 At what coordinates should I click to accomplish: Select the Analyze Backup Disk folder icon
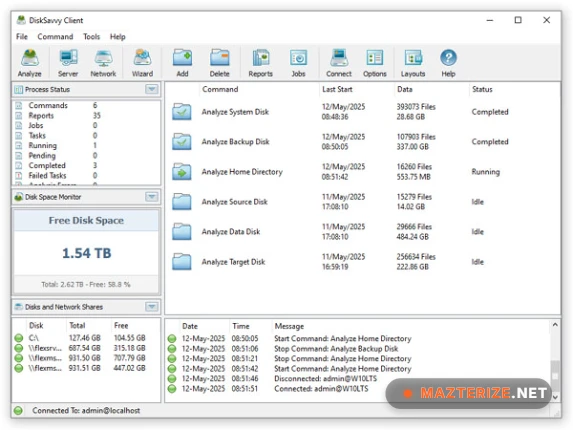[x=182, y=142]
